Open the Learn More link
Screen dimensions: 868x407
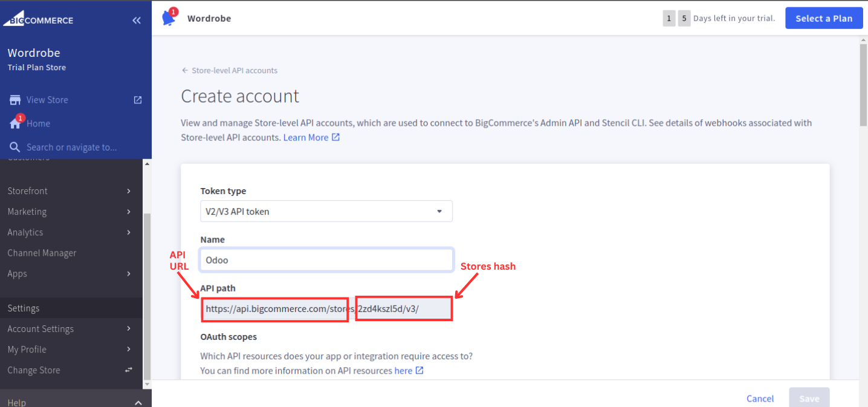[306, 137]
